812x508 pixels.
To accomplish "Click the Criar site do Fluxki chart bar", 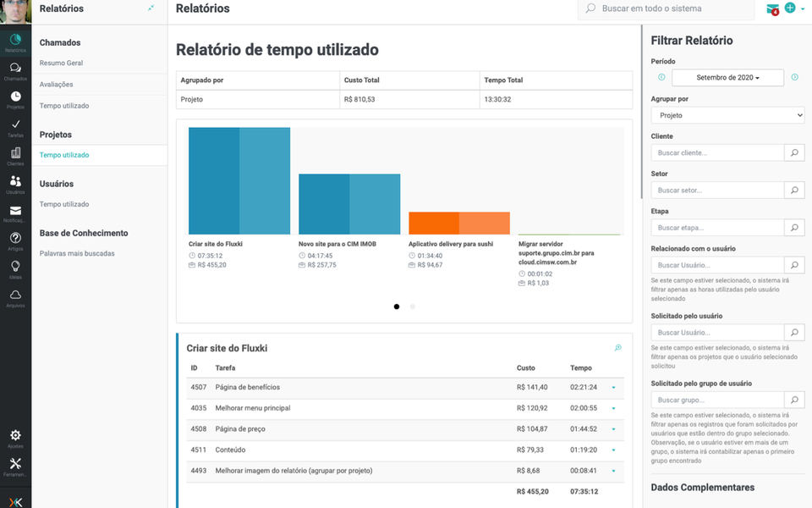I will pyautogui.click(x=239, y=181).
